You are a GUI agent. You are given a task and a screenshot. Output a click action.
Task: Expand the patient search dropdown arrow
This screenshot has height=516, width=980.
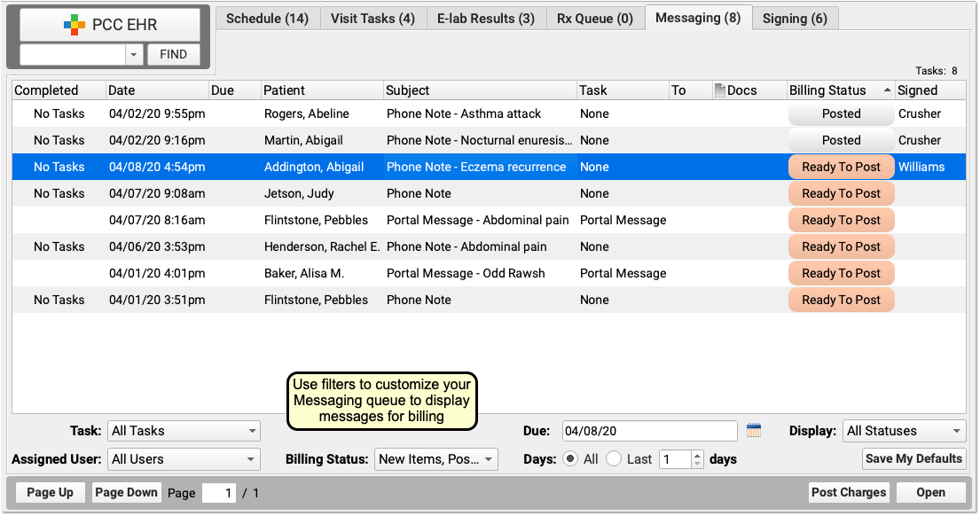pyautogui.click(x=133, y=55)
